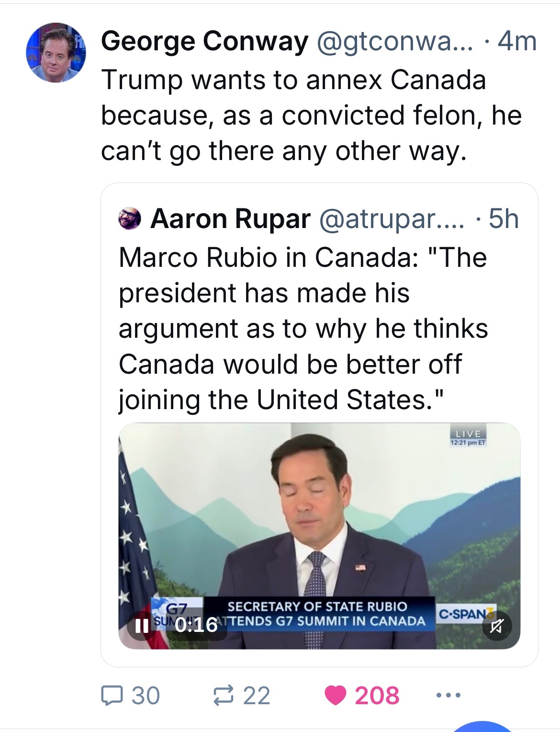Tap the blue floating compose button
The width and height of the screenshot is (560, 732).
(x=483, y=727)
